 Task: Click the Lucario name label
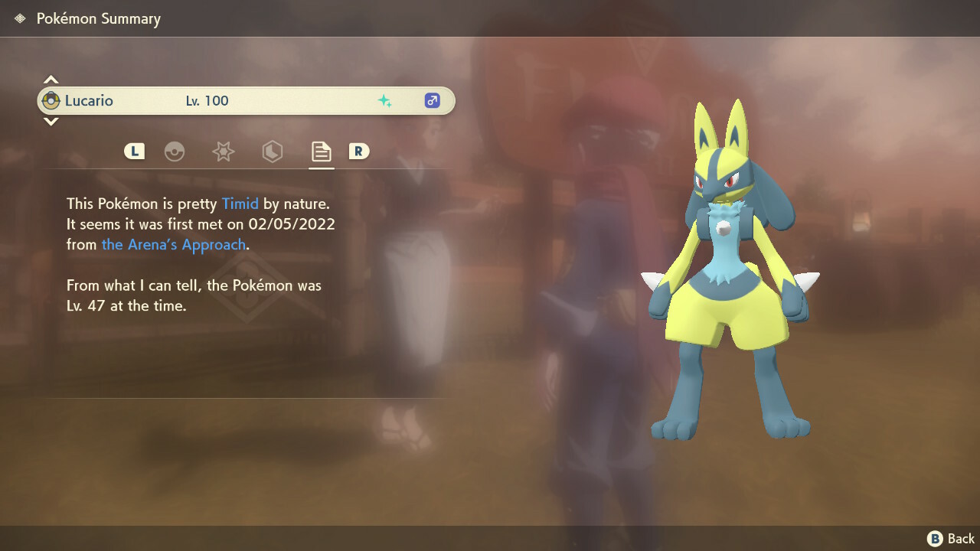click(x=89, y=101)
